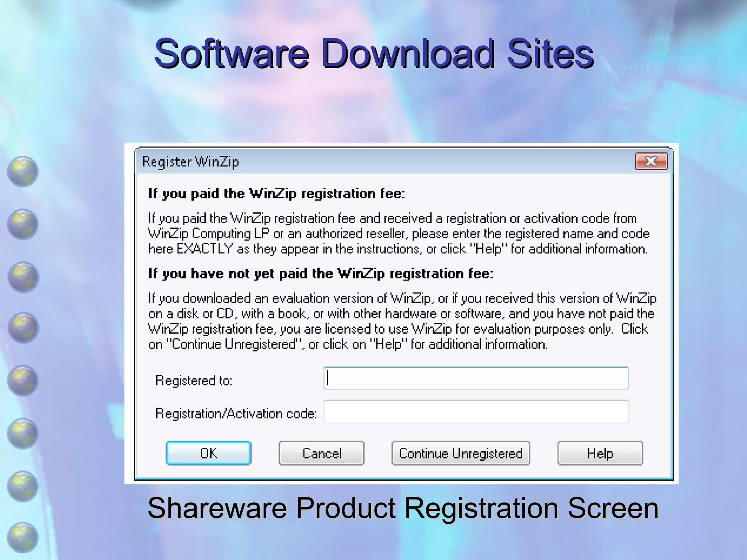The width and height of the screenshot is (747, 560).
Task: Click the Registration/Activation code field
Action: 476,411
